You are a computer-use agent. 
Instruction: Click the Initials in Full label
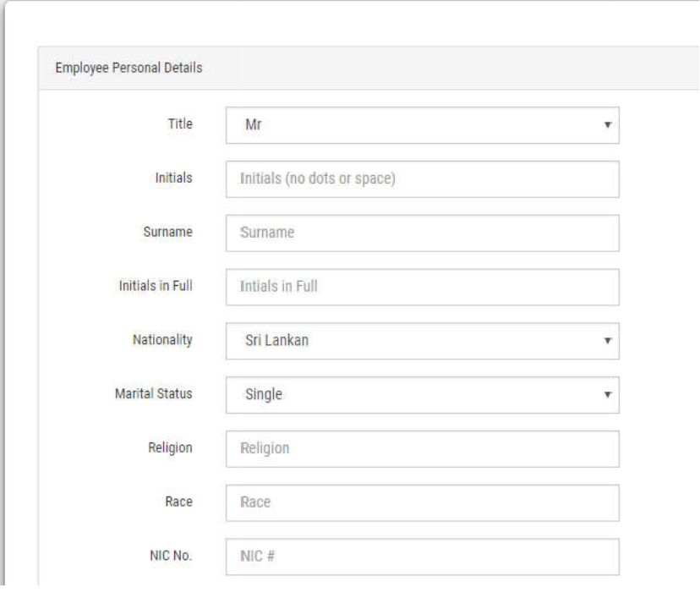click(x=155, y=286)
